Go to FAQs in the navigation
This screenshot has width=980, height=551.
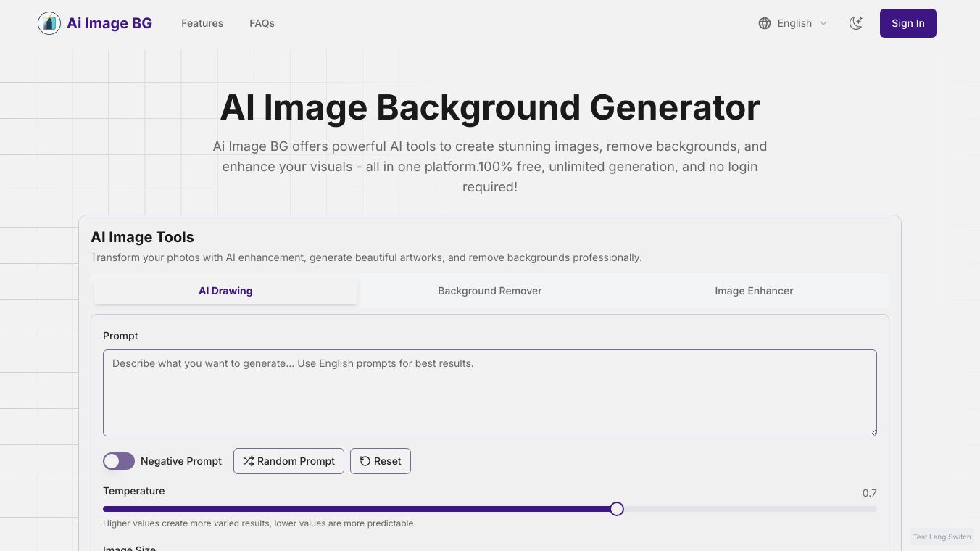(x=262, y=23)
